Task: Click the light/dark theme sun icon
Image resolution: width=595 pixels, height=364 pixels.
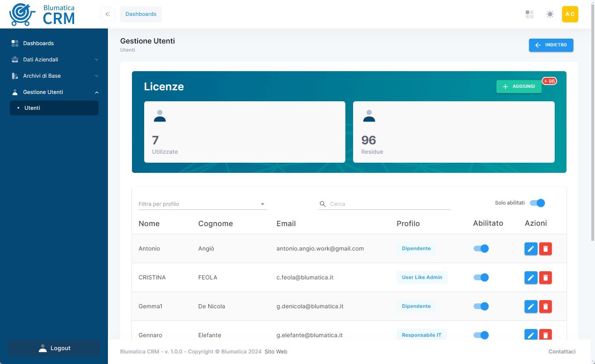Action: (x=550, y=14)
